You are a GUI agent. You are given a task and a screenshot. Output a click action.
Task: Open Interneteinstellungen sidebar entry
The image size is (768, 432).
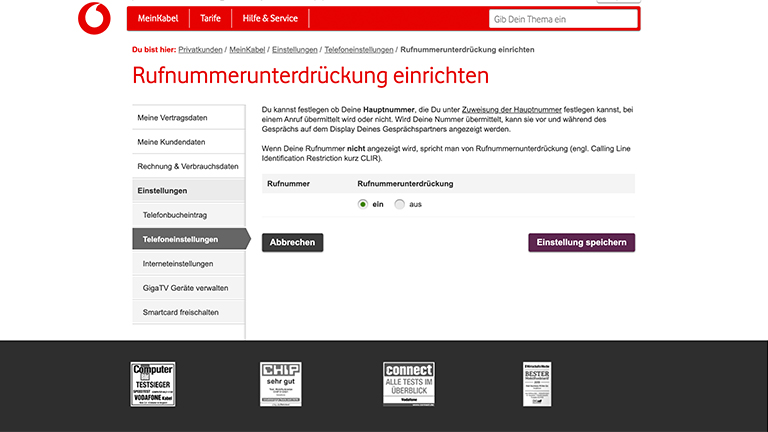pyautogui.click(x=189, y=264)
